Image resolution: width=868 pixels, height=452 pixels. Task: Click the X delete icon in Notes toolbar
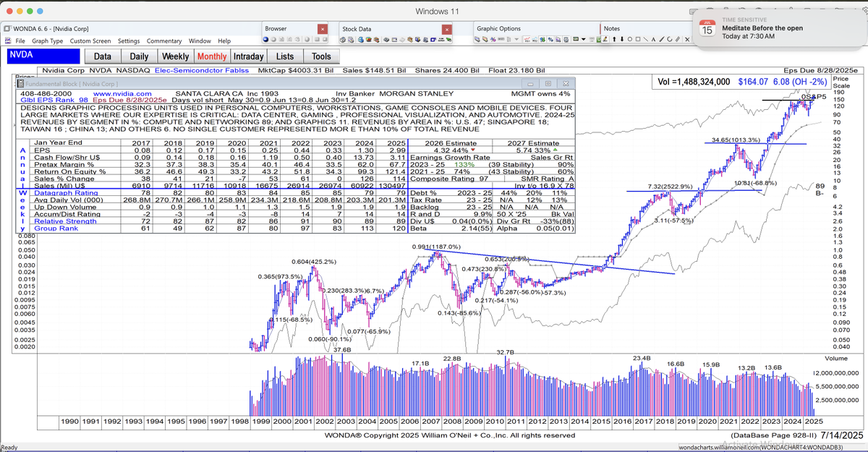coord(687,39)
